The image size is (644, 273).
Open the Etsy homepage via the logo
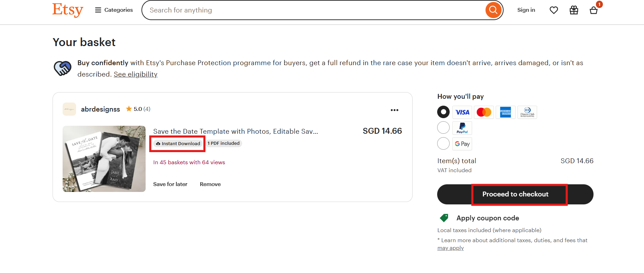(x=67, y=10)
